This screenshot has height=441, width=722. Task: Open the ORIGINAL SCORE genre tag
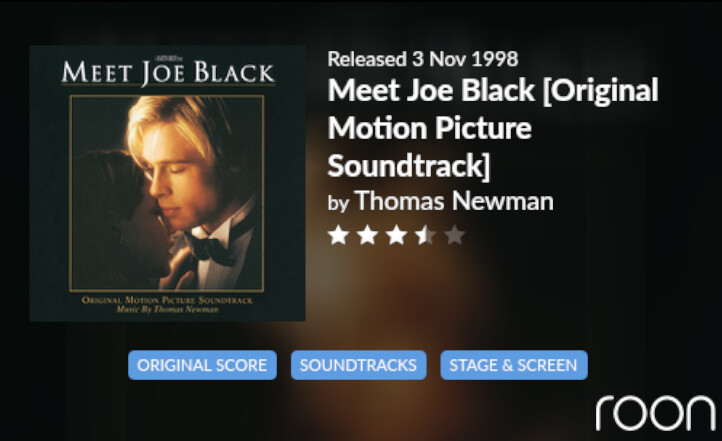click(202, 365)
